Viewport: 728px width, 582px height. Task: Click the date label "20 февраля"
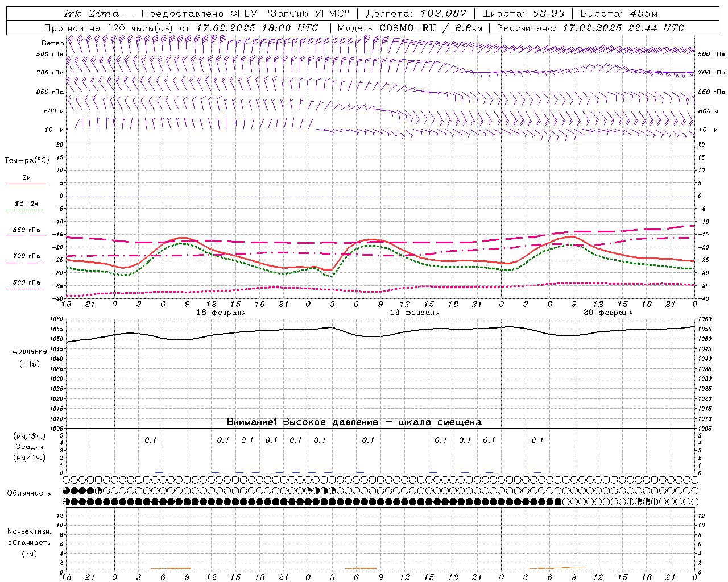coord(608,313)
